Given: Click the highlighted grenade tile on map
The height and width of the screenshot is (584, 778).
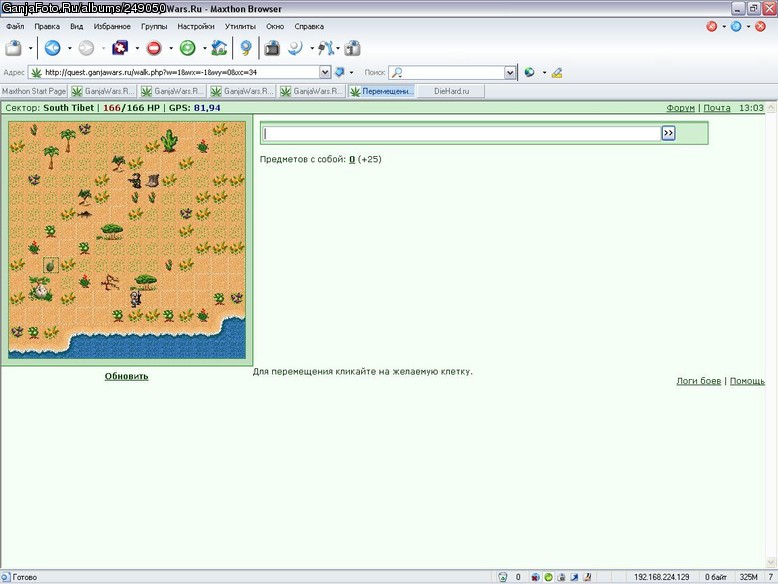Looking at the screenshot, I should tap(51, 265).
